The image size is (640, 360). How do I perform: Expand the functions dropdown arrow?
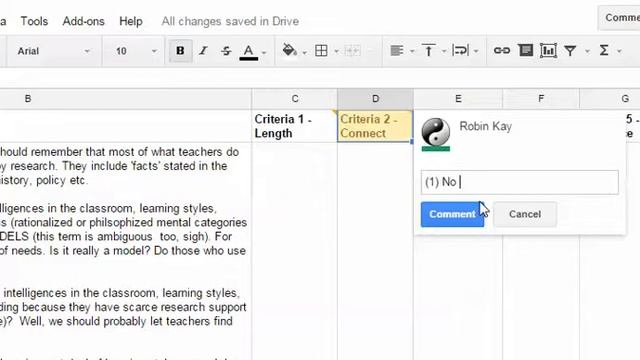tap(619, 51)
